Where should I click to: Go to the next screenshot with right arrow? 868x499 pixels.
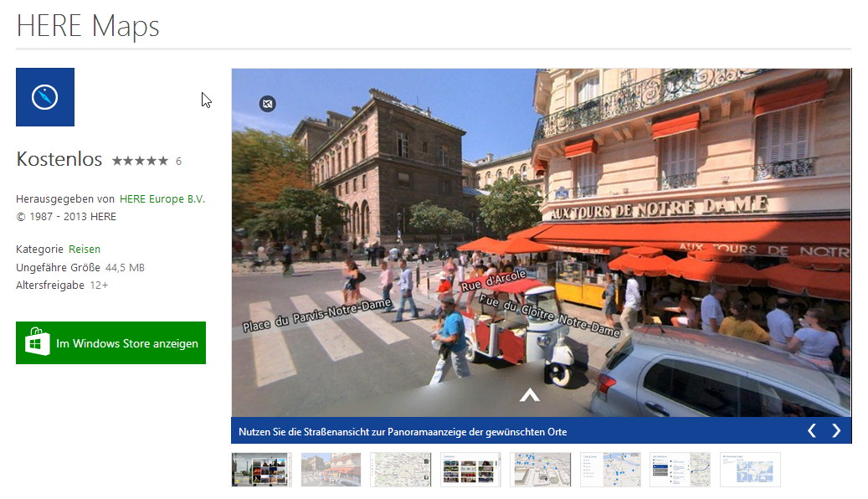pyautogui.click(x=836, y=430)
